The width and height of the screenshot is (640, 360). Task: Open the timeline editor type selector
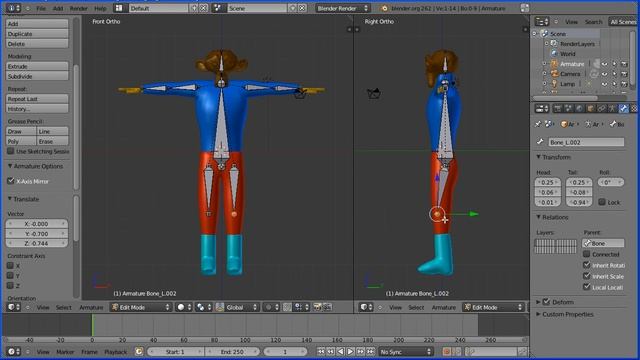click(x=13, y=351)
